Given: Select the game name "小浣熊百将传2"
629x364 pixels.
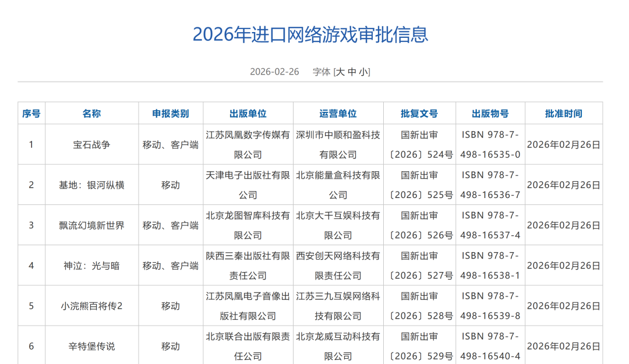Looking at the screenshot, I should point(92,305).
